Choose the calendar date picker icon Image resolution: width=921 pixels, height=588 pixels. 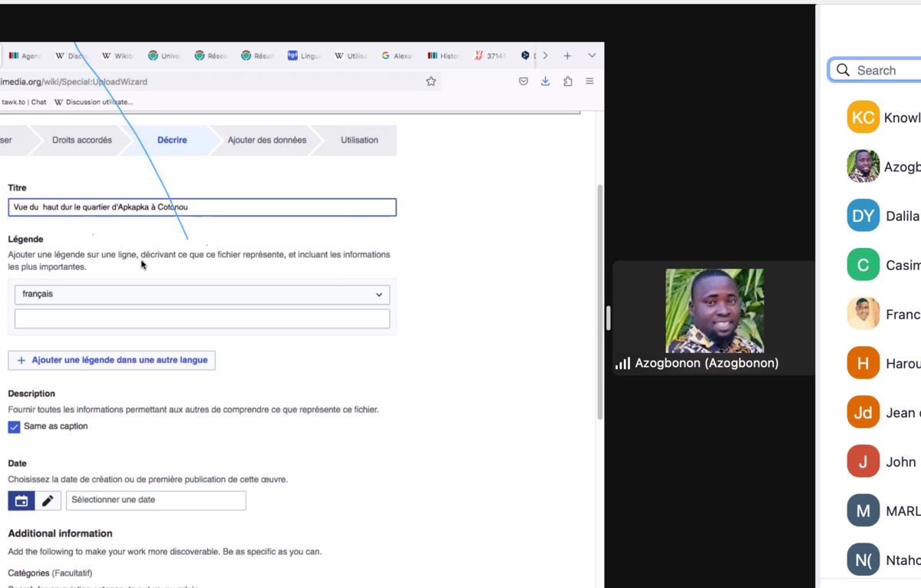[21, 500]
